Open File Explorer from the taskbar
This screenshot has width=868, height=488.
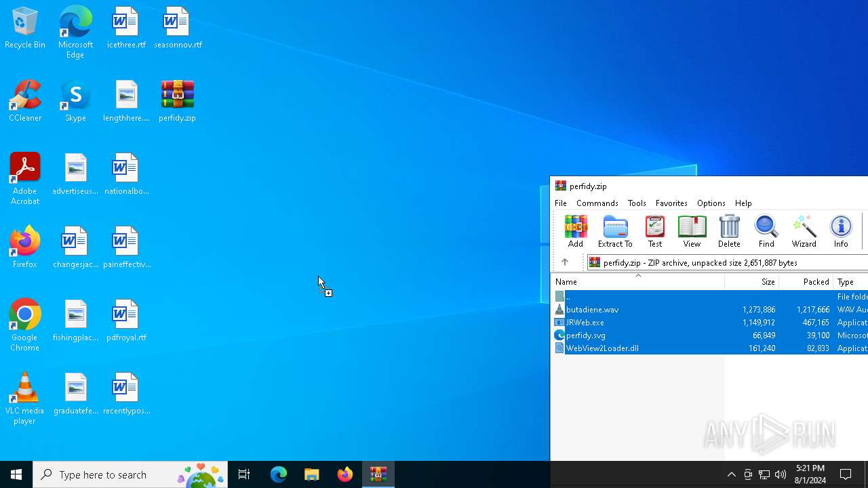point(312,474)
